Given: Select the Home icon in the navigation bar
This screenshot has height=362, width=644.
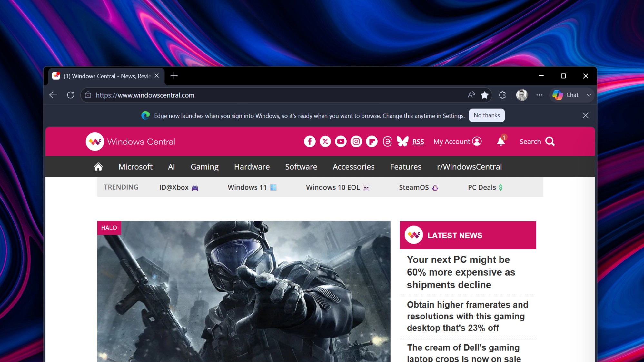Looking at the screenshot, I should tap(98, 166).
